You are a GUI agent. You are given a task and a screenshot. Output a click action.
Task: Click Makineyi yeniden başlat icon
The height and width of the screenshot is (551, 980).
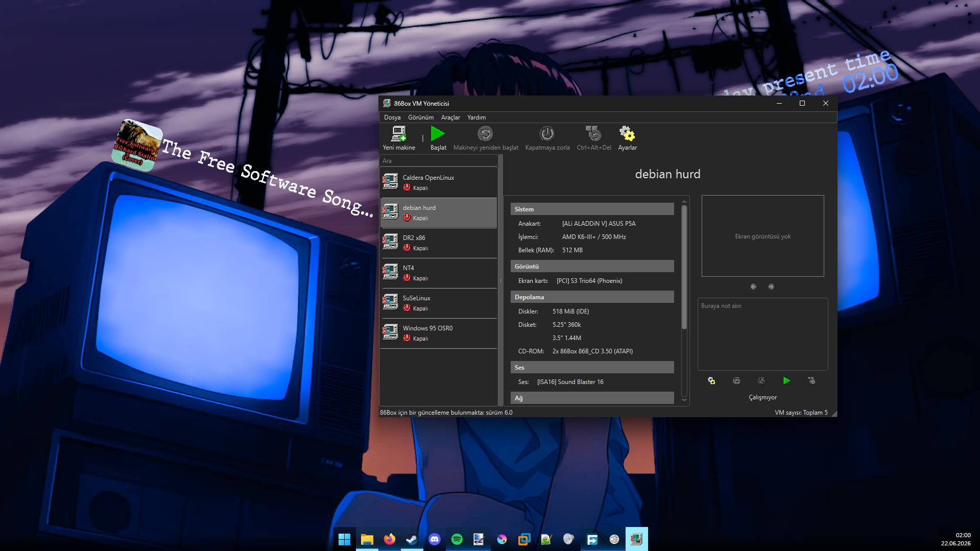pyautogui.click(x=485, y=138)
